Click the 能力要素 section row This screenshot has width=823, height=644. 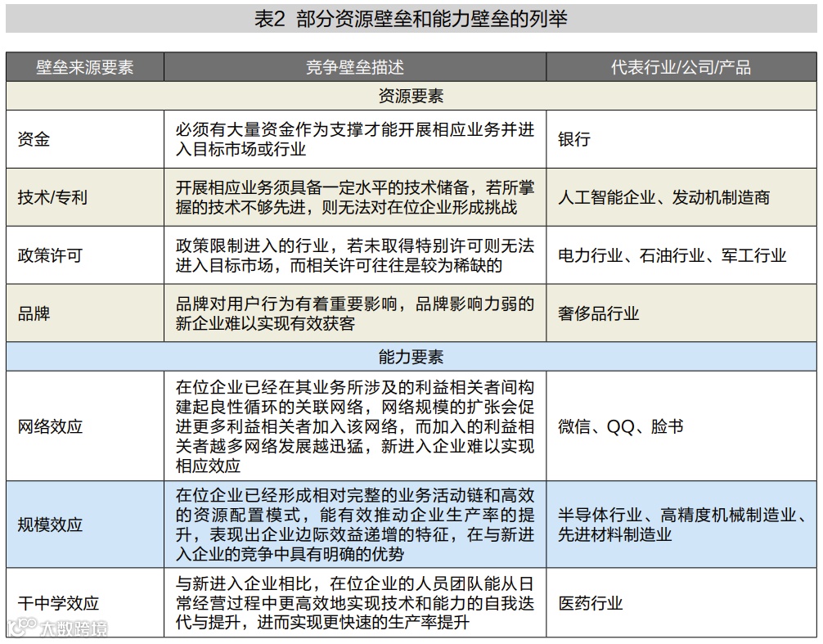(411, 357)
